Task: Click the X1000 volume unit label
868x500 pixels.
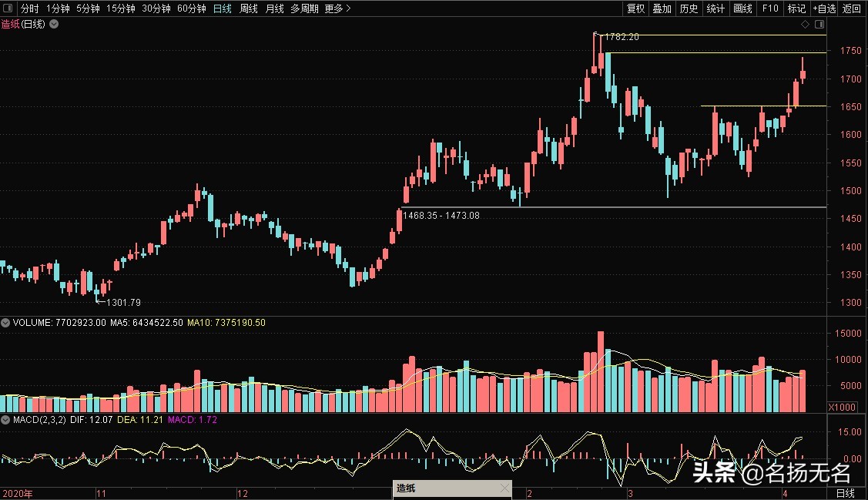Action: click(842, 407)
